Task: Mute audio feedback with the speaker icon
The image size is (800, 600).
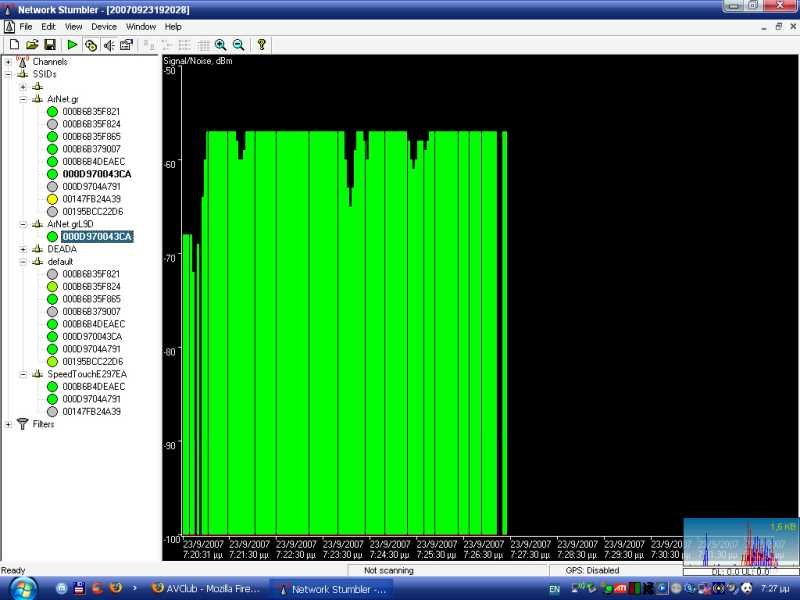Action: pyautogui.click(x=106, y=44)
